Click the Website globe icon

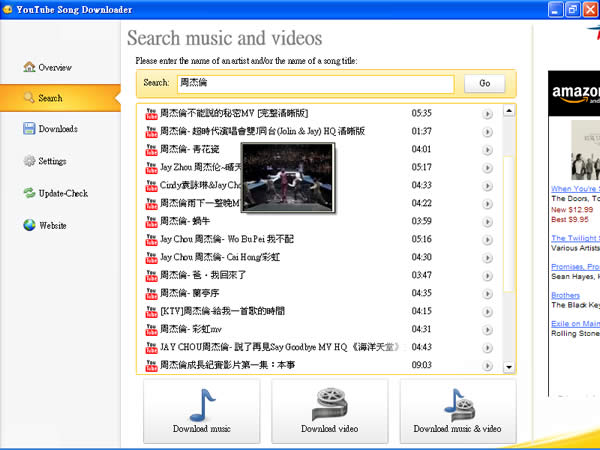29,225
